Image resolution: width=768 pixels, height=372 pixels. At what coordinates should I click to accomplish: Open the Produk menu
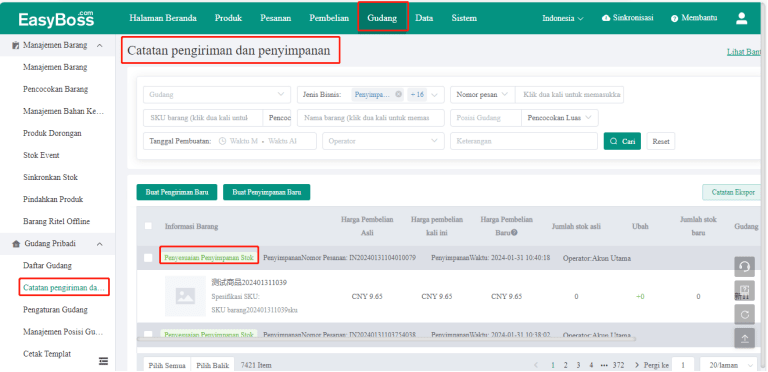228,18
